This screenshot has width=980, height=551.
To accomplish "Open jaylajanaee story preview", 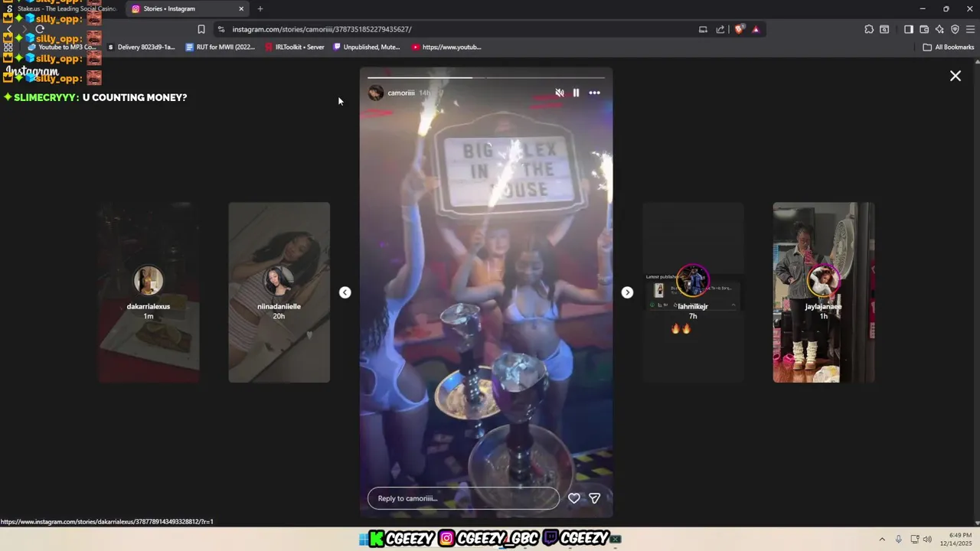I will pyautogui.click(x=824, y=292).
